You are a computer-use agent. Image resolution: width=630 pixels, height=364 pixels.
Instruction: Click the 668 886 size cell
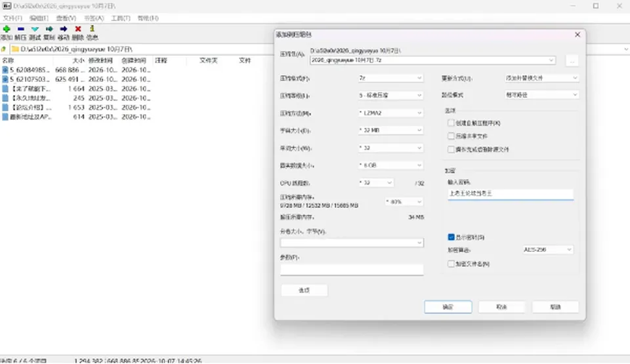tap(70, 70)
